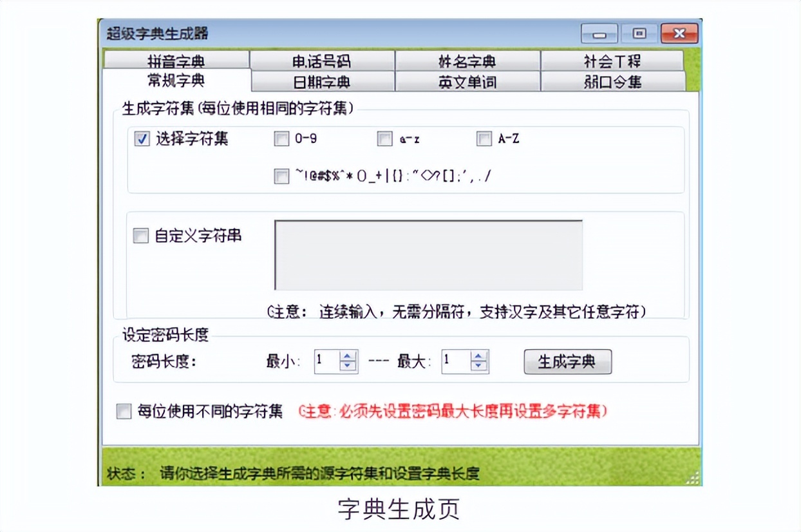Open the 社会工程 tab
Screen dimensions: 801x532
[x=612, y=59]
